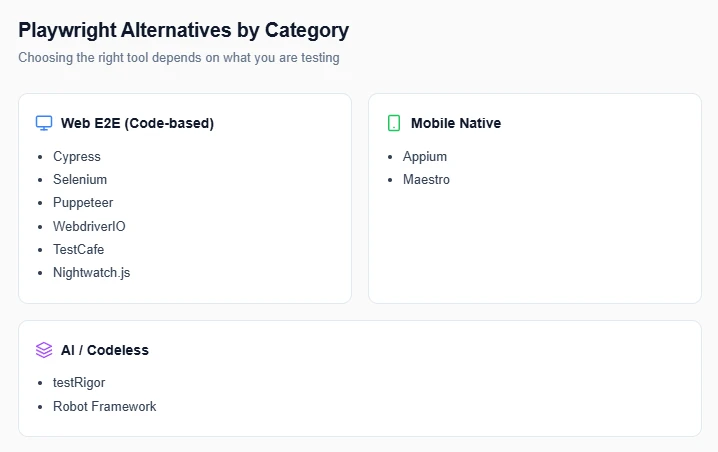
Task: Click the Playwright Alternatives by Category title
Action: coord(184,30)
